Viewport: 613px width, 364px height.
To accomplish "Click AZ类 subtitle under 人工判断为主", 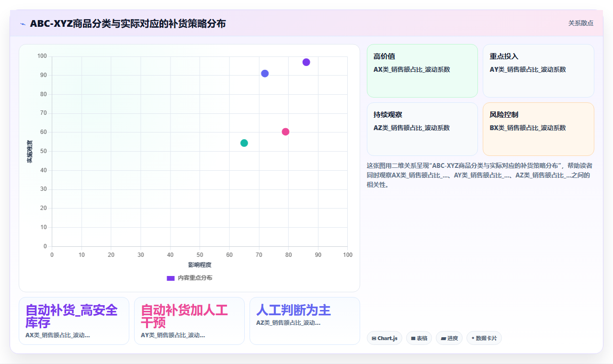I will tap(288, 323).
